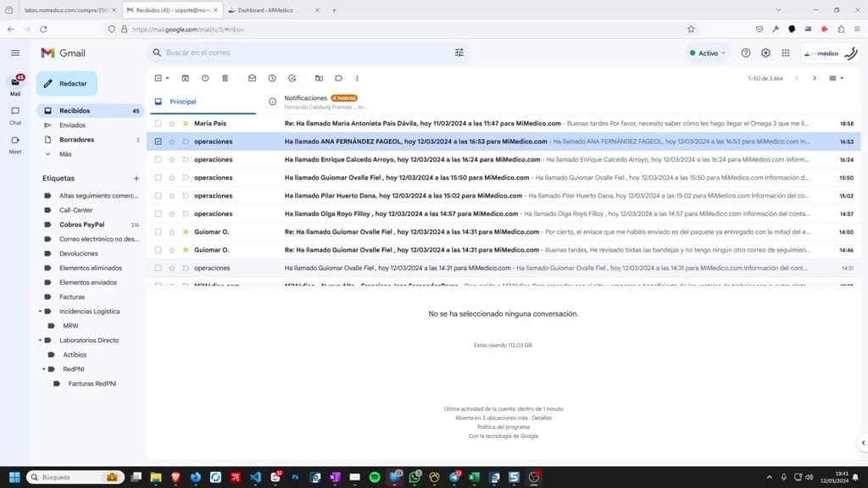Show the side panel with the arrow button

(x=863, y=442)
